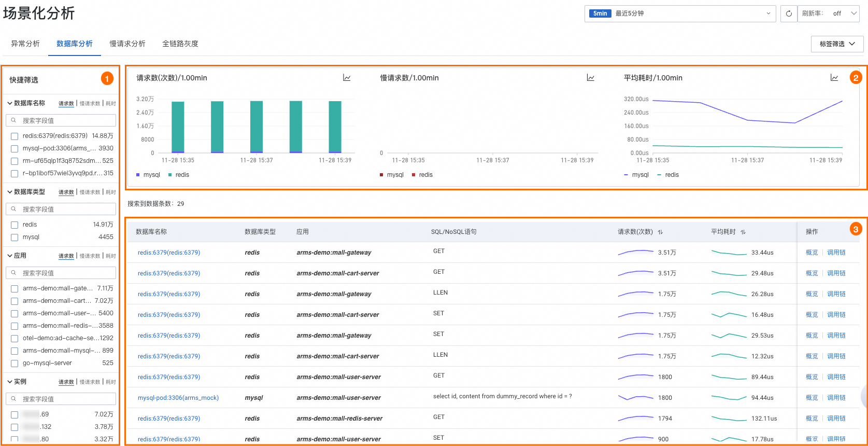
Task: Click the refresh icon beside time range
Action: click(789, 13)
